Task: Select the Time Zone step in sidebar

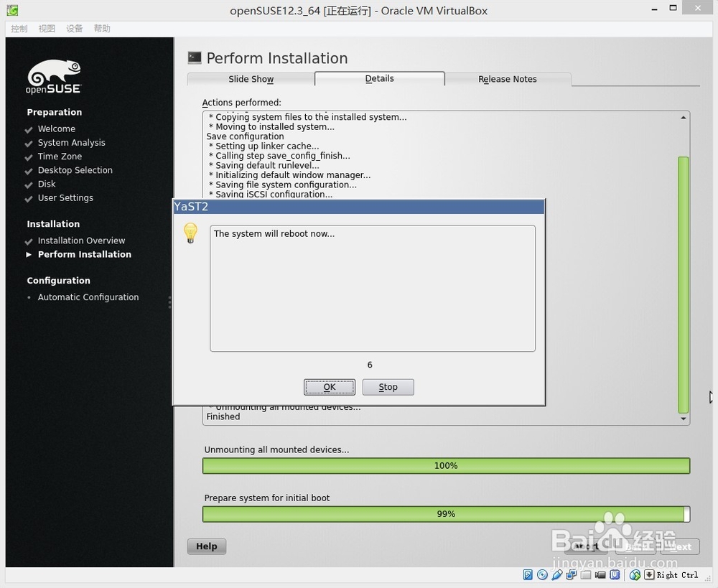Action: [60, 157]
